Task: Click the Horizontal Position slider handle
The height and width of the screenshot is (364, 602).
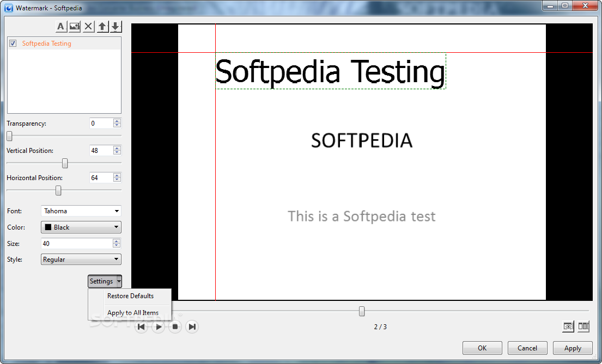Action: click(58, 190)
